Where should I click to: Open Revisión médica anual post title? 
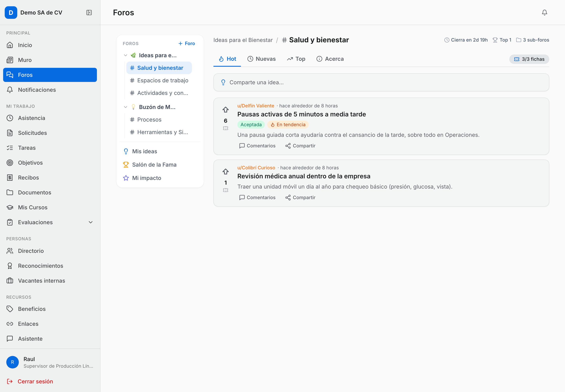(304, 176)
